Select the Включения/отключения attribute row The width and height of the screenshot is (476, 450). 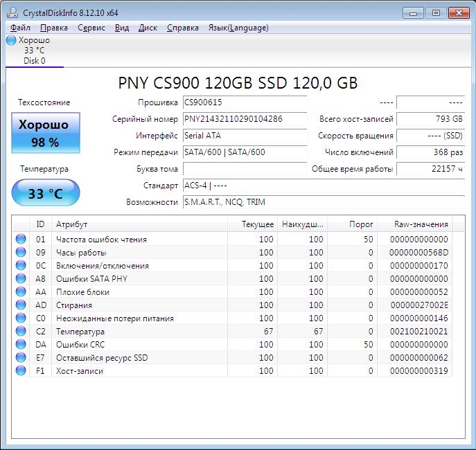(232, 265)
